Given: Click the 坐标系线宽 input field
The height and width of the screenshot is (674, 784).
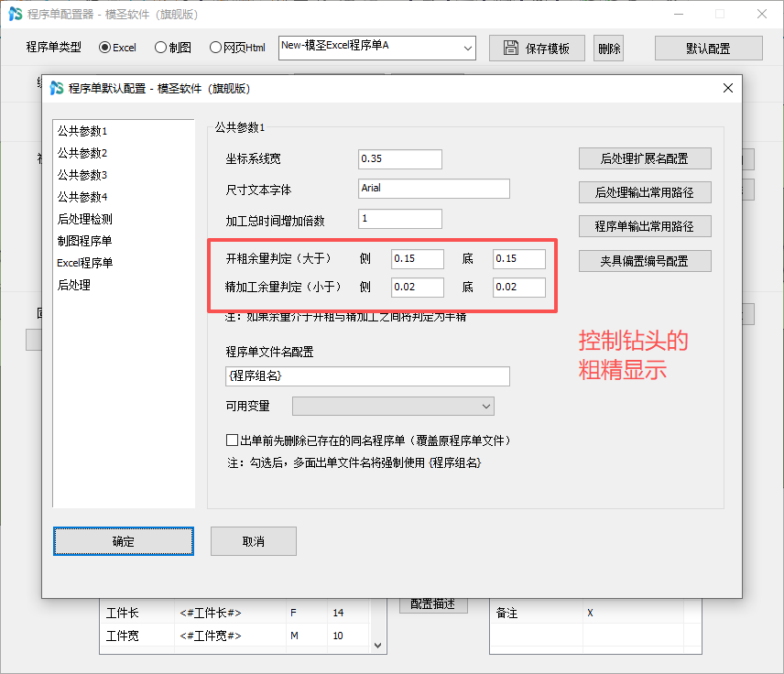Looking at the screenshot, I should point(399,159).
